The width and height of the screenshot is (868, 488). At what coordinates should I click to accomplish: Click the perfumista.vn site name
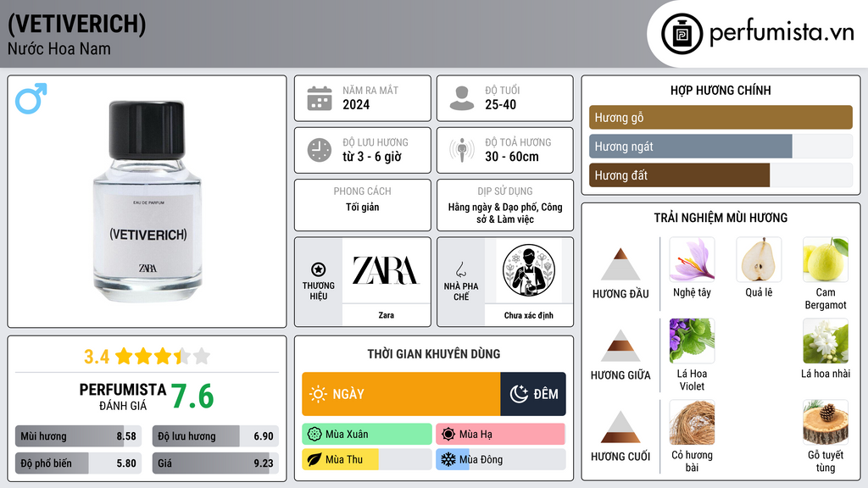click(x=782, y=33)
